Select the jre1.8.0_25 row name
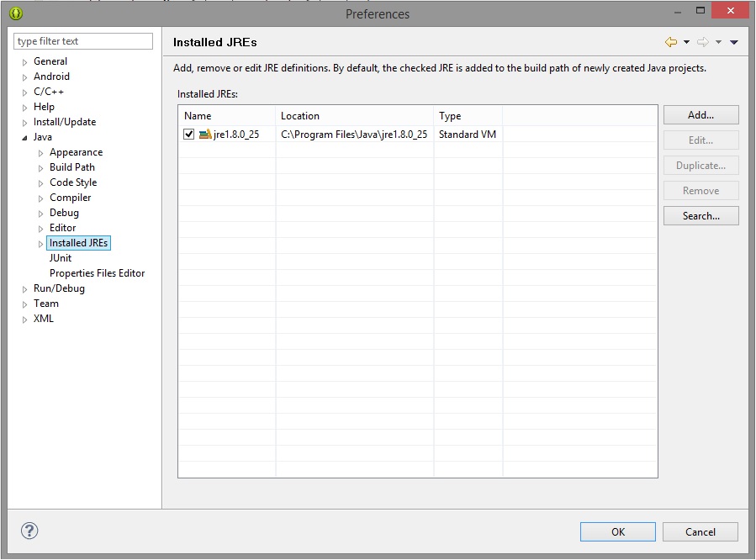Screen dimensions: 756x560 point(236,135)
